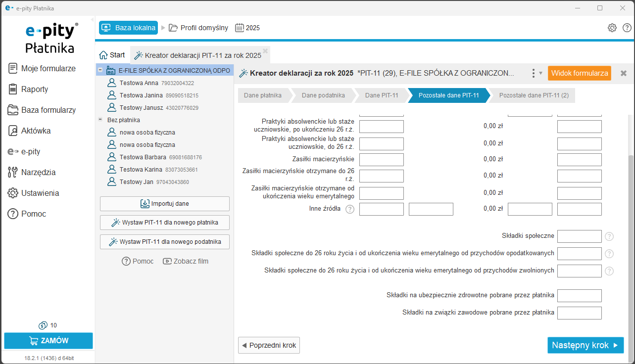Viewport: 635px width, 364px height.
Task: Go to Dane podatnika wizard step
Action: [323, 95]
